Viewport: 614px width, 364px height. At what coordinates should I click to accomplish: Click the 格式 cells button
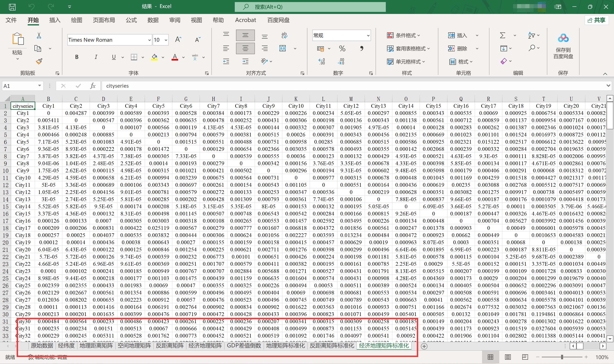coord(461,62)
